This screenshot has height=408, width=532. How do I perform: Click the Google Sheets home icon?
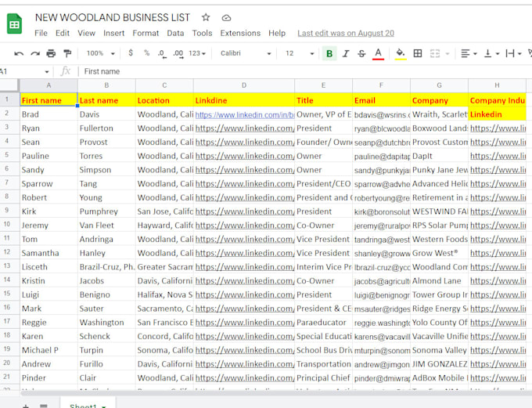pyautogui.click(x=14, y=23)
